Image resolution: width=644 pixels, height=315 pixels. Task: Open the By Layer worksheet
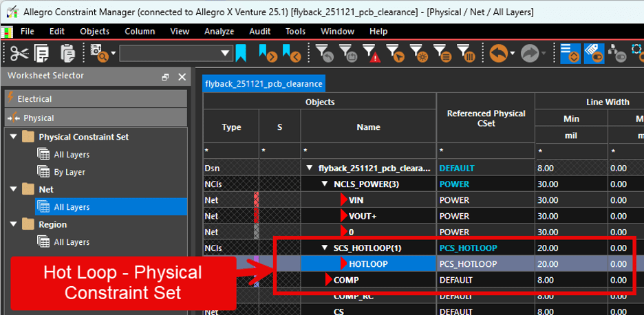pyautogui.click(x=69, y=172)
